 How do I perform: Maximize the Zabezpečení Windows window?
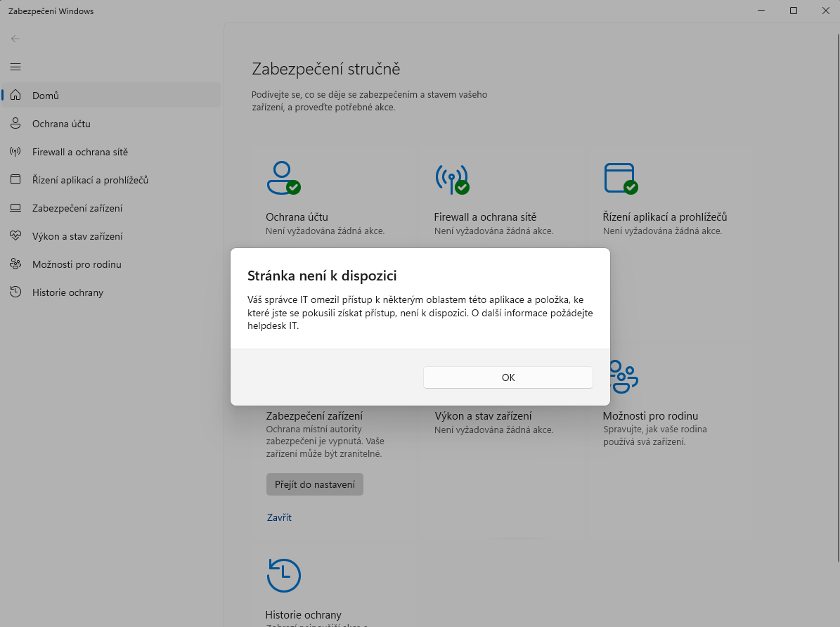(794, 11)
